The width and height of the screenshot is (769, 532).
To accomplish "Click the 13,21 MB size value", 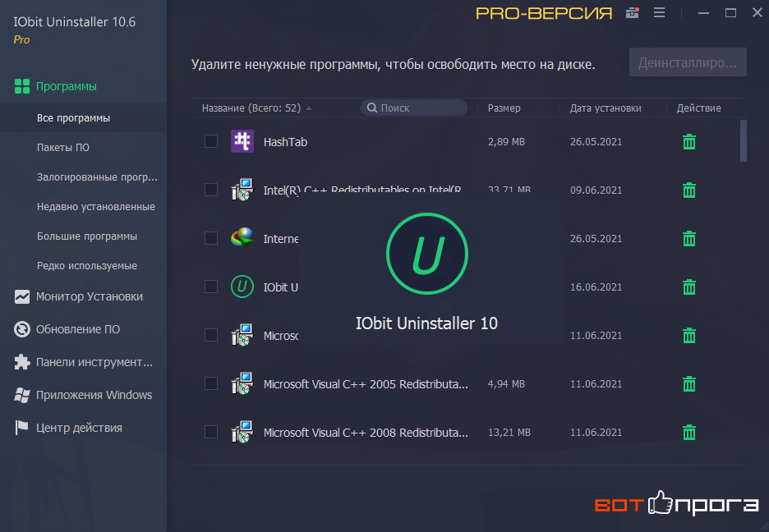I will (509, 433).
